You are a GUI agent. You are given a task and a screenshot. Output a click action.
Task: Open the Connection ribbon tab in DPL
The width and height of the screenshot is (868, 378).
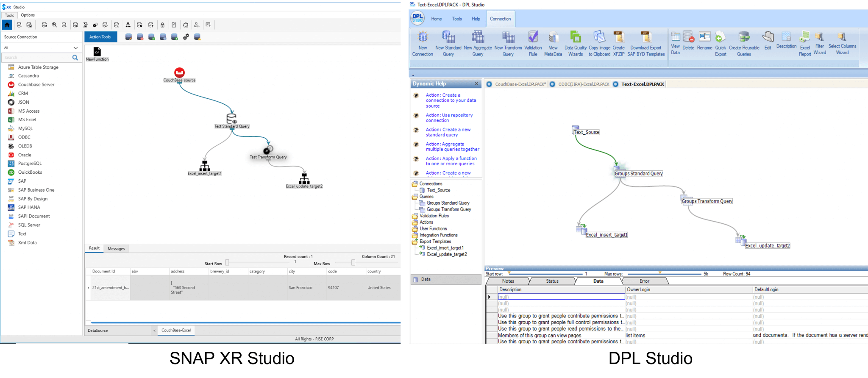[x=500, y=19]
